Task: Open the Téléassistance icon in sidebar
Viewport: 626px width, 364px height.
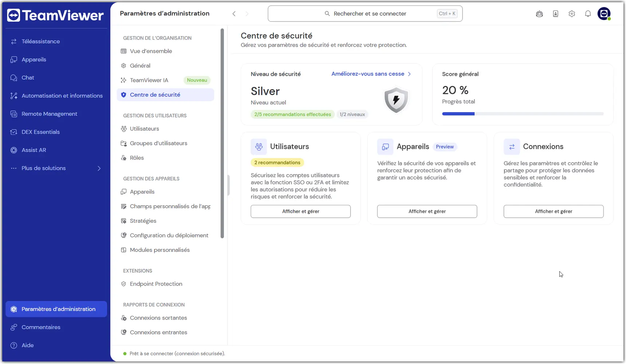Action: coord(14,41)
